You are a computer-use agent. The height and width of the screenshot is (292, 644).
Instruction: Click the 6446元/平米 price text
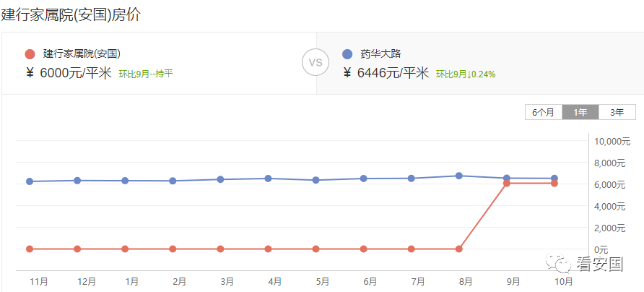pos(393,74)
